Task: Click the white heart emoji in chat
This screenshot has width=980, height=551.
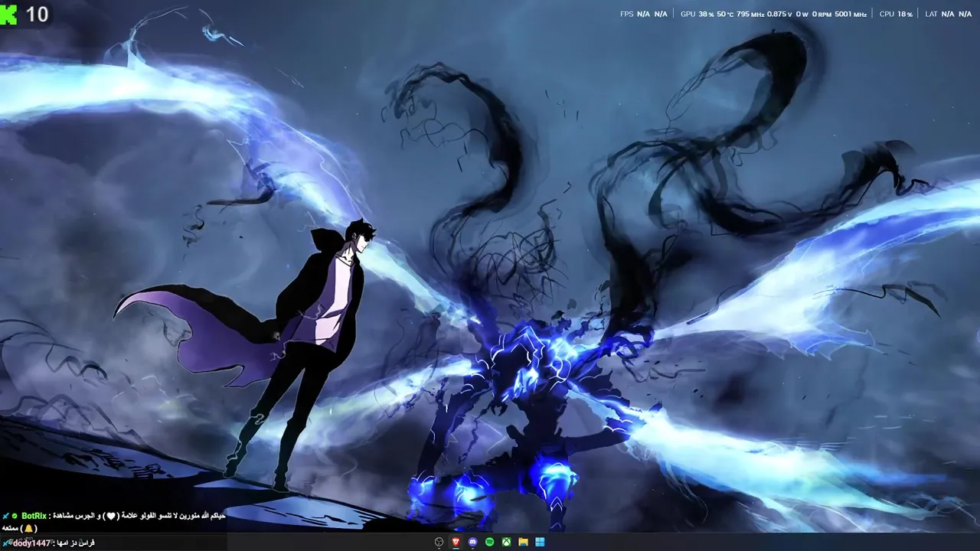Action: tap(112, 516)
